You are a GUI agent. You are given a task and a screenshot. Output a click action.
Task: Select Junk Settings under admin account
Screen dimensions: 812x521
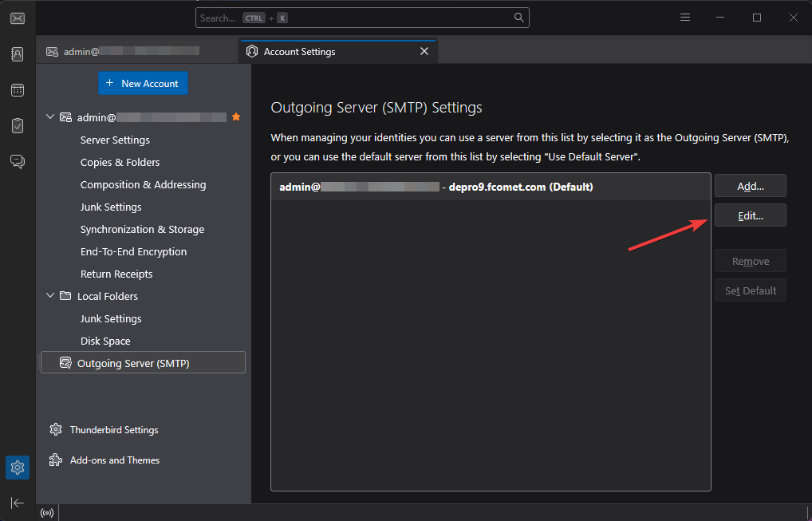click(111, 207)
